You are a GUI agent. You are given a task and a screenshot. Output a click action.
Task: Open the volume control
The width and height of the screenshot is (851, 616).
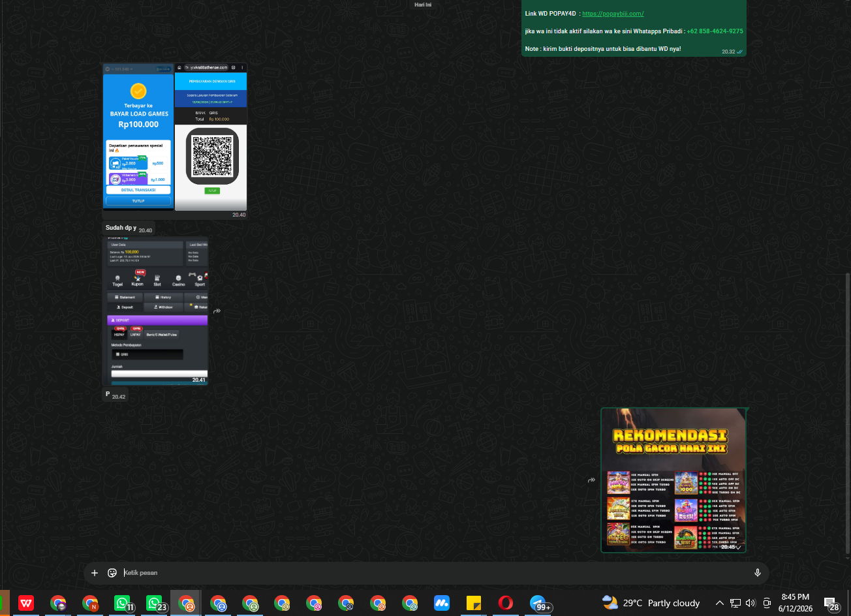pos(750,603)
